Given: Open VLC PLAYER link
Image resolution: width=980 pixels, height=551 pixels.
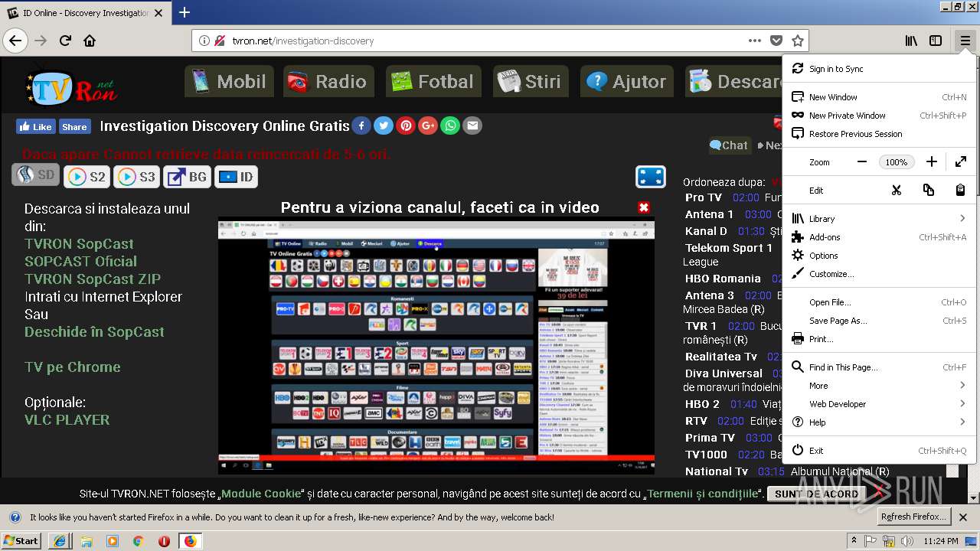Looking at the screenshot, I should click(67, 419).
